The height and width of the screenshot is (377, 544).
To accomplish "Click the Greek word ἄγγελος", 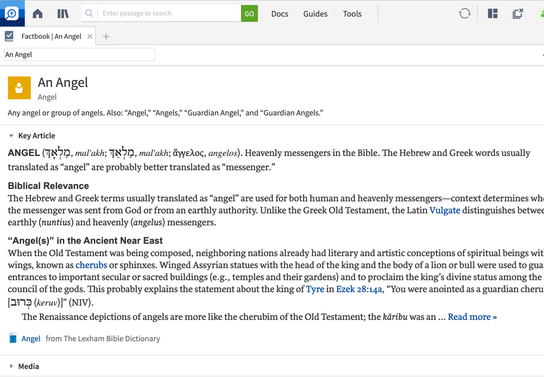I will (x=189, y=153).
